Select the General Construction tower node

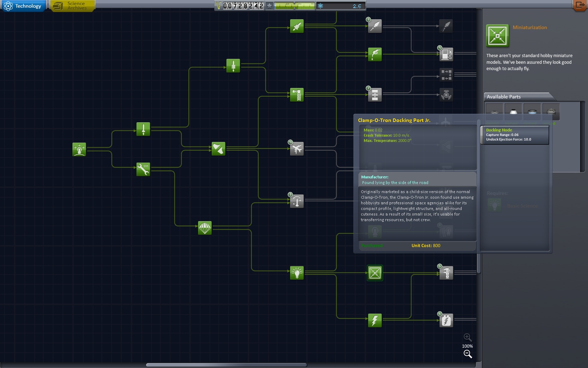tap(297, 95)
